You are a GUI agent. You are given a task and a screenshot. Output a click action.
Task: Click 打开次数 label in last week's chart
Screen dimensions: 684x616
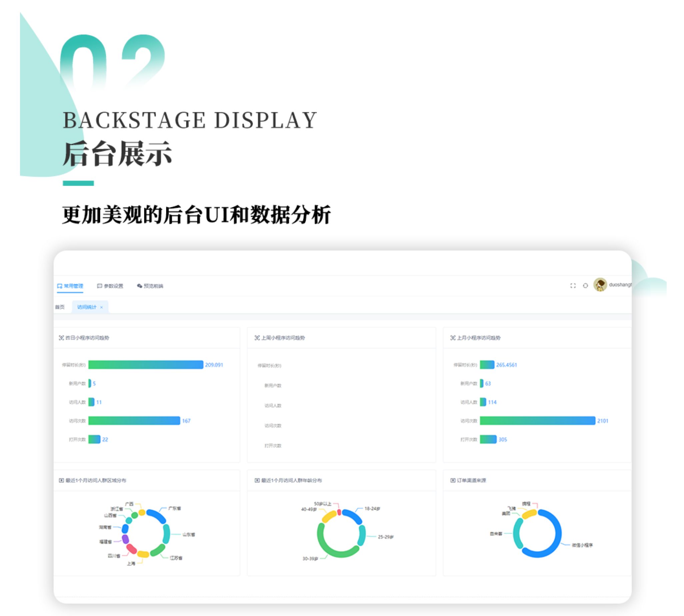(273, 445)
